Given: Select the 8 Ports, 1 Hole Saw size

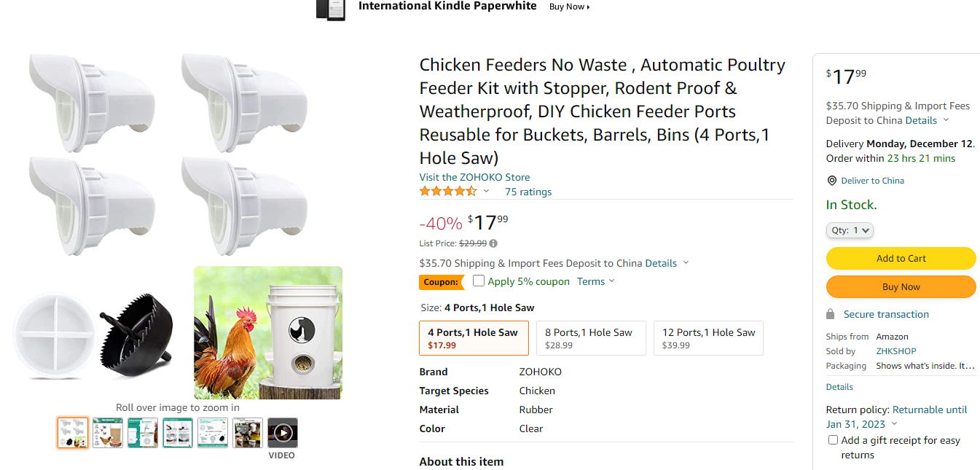Looking at the screenshot, I should (591, 338).
